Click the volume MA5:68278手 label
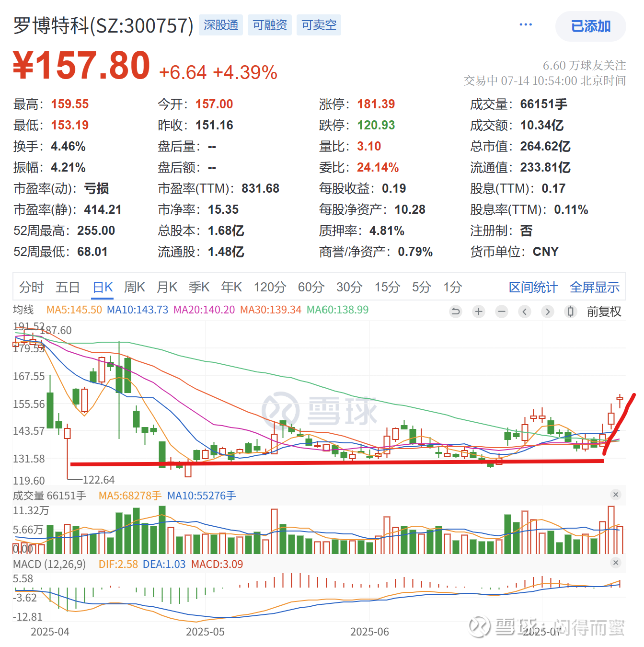Screen dimensions: 644x647 point(130,496)
